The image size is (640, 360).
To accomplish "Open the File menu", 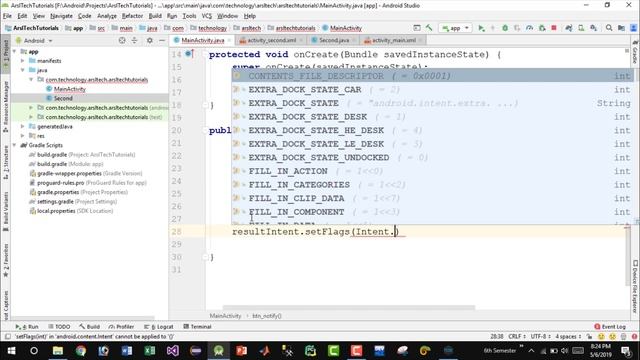I will (7, 16).
